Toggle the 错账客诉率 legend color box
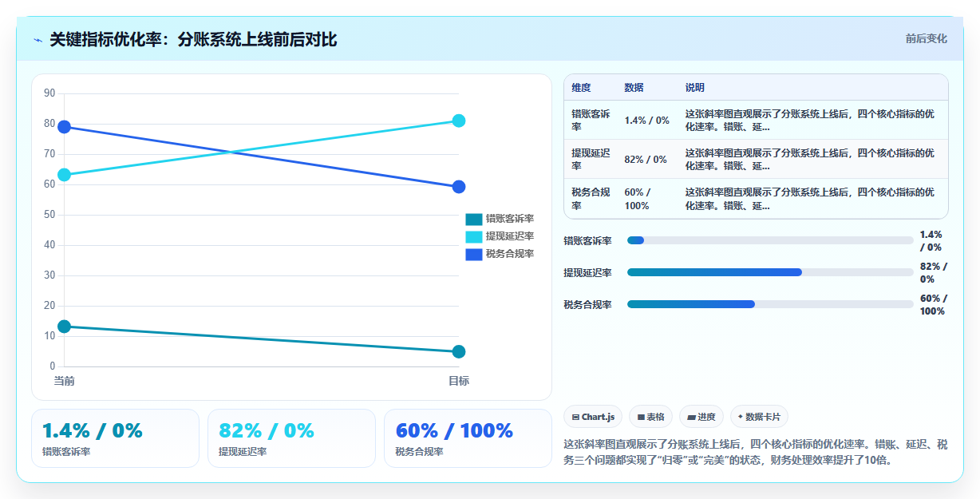 click(x=474, y=219)
